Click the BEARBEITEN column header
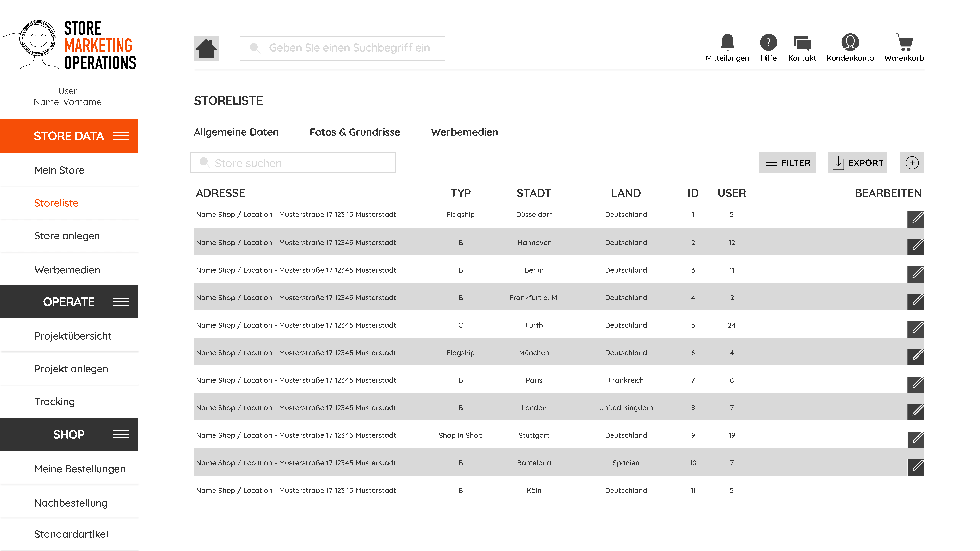This screenshot has width=980, height=551. pos(888,193)
